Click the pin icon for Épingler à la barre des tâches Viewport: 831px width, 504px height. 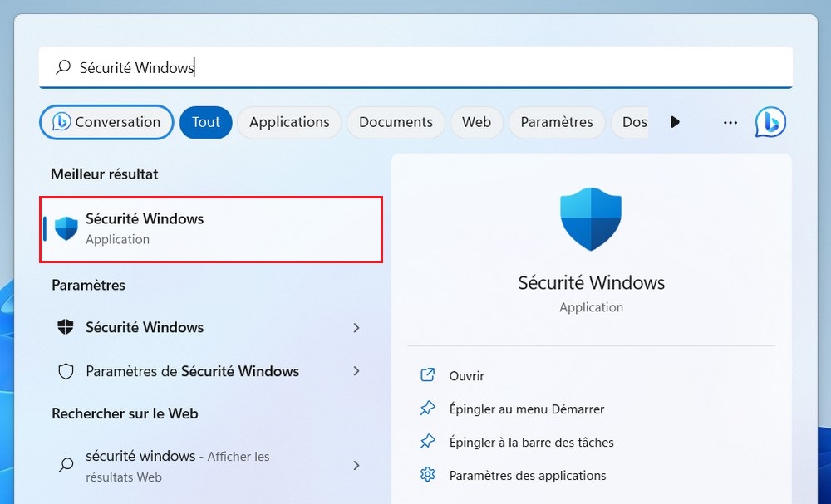click(x=427, y=442)
